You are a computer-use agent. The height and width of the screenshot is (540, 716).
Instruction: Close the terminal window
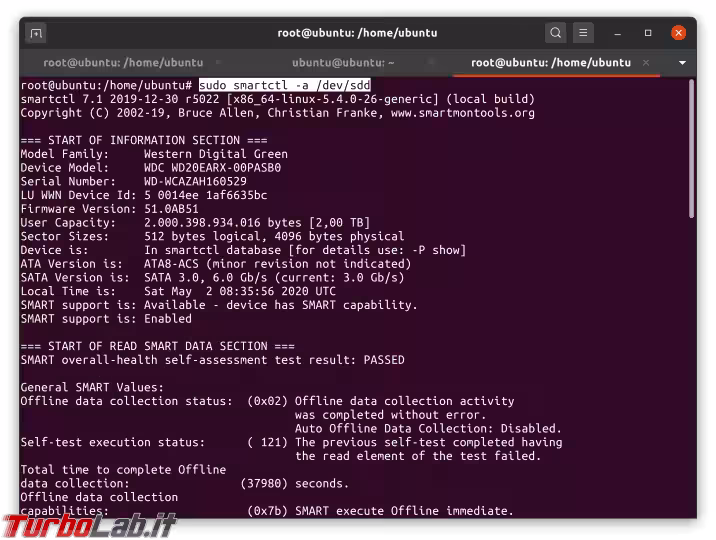678,33
